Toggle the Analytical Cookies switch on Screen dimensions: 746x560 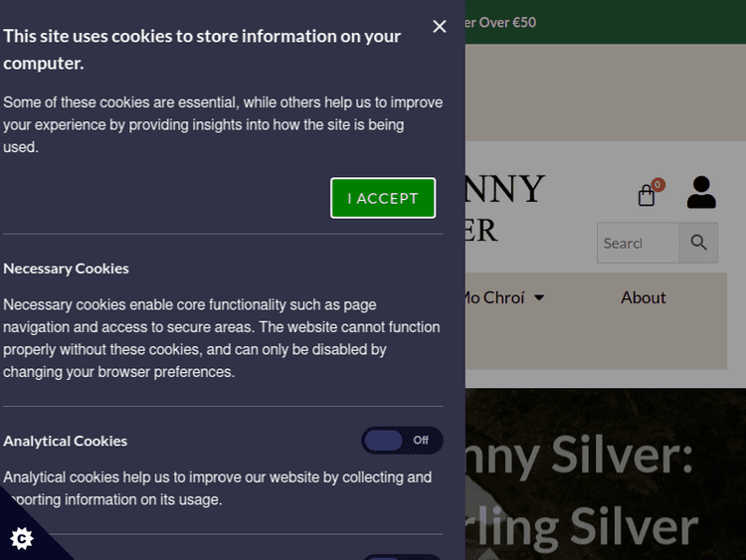click(x=402, y=440)
